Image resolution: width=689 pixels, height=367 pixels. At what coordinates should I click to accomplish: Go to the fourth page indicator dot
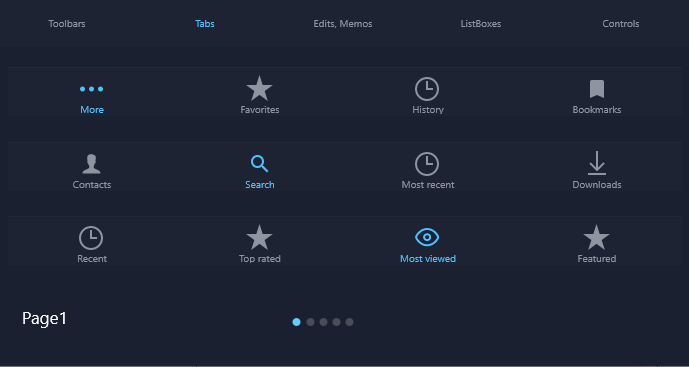pos(336,322)
